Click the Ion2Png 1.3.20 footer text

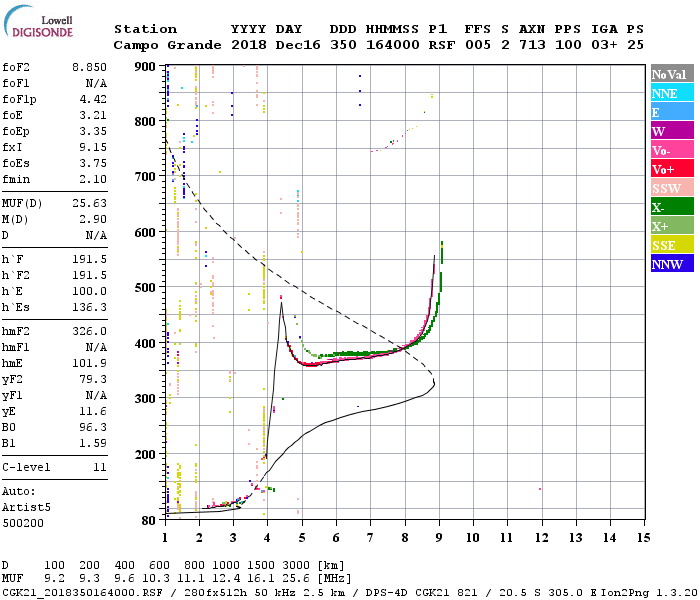point(649,592)
